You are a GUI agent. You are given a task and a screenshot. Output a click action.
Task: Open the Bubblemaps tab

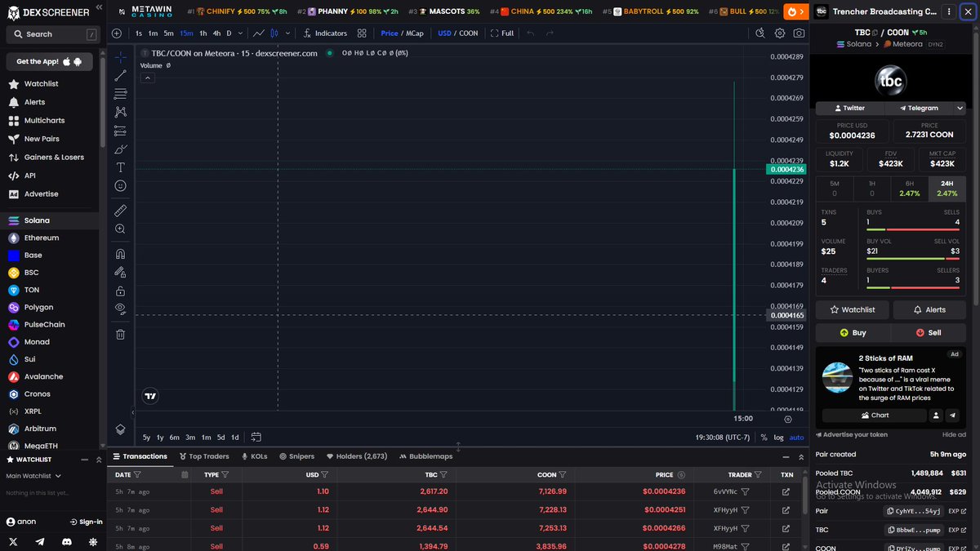click(425, 456)
